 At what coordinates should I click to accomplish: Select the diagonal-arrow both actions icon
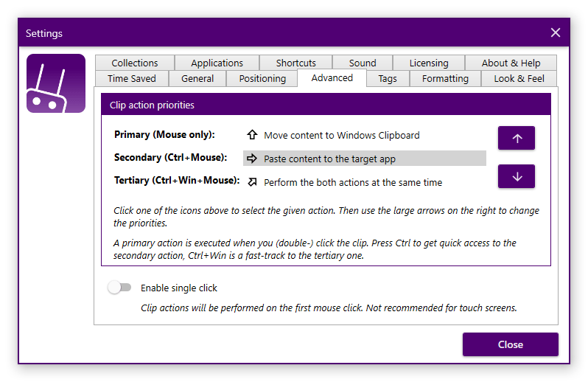[x=253, y=182]
